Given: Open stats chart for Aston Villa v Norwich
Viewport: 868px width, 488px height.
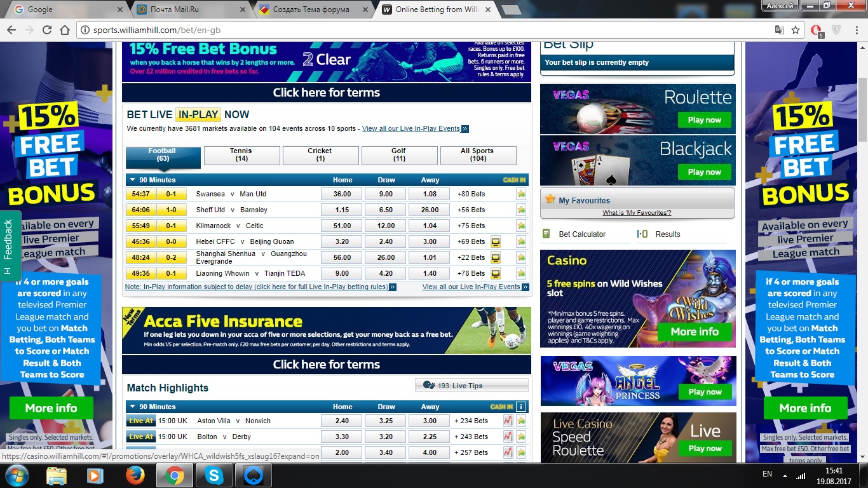Looking at the screenshot, I should point(508,421).
